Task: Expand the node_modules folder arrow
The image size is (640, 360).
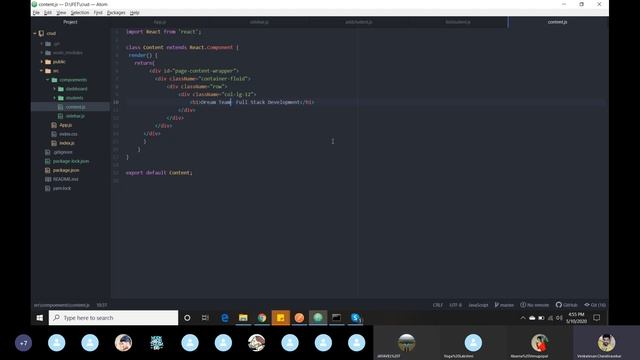Action: (x=42, y=53)
